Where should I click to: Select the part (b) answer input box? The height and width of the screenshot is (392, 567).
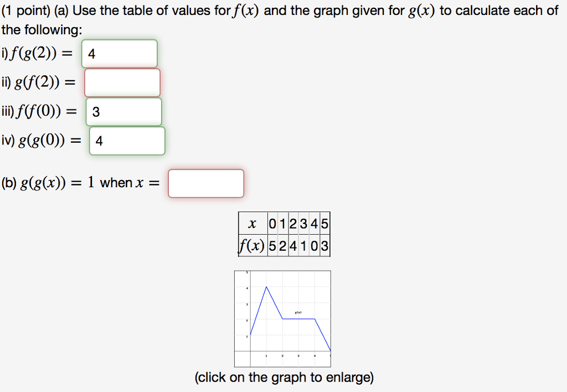coord(205,183)
